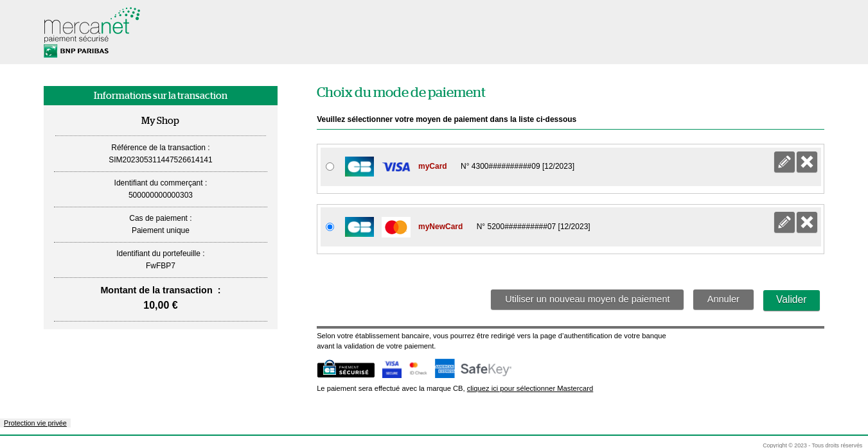
Task: Click the Paiement Sécurisé CB badge
Action: pos(346,369)
